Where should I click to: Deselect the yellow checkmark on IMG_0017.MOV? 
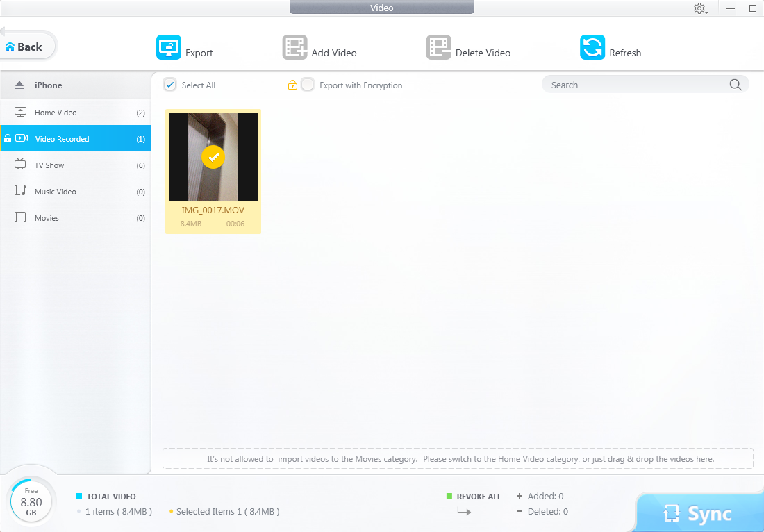(213, 158)
